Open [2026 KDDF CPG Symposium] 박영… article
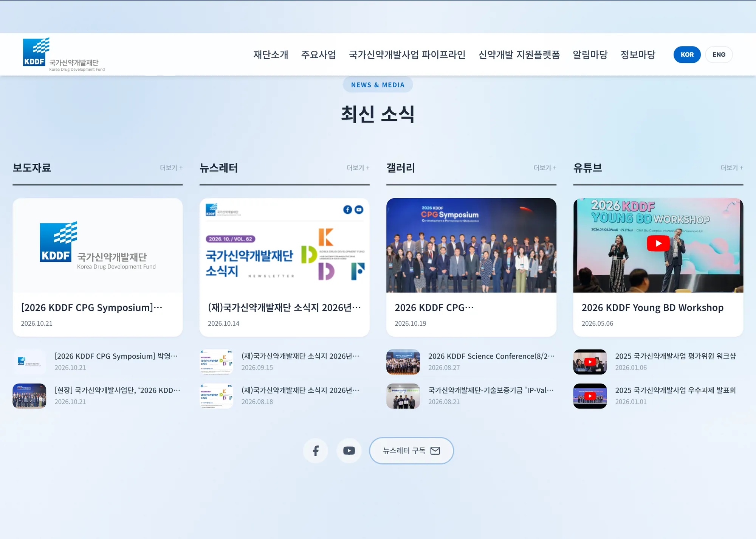 pos(116,356)
